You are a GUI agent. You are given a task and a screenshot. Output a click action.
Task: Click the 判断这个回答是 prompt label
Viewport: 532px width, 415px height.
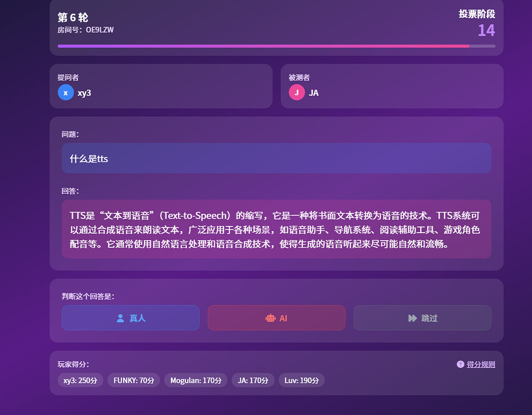pos(88,296)
